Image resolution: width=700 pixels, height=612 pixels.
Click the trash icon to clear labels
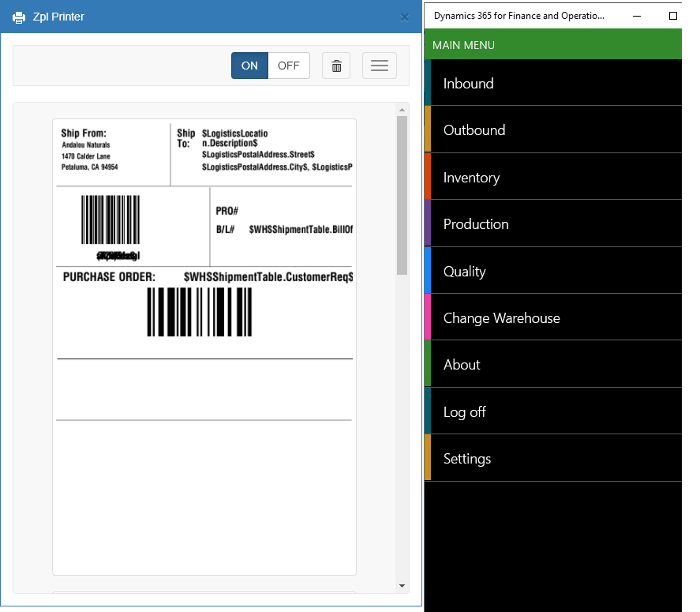[336, 66]
